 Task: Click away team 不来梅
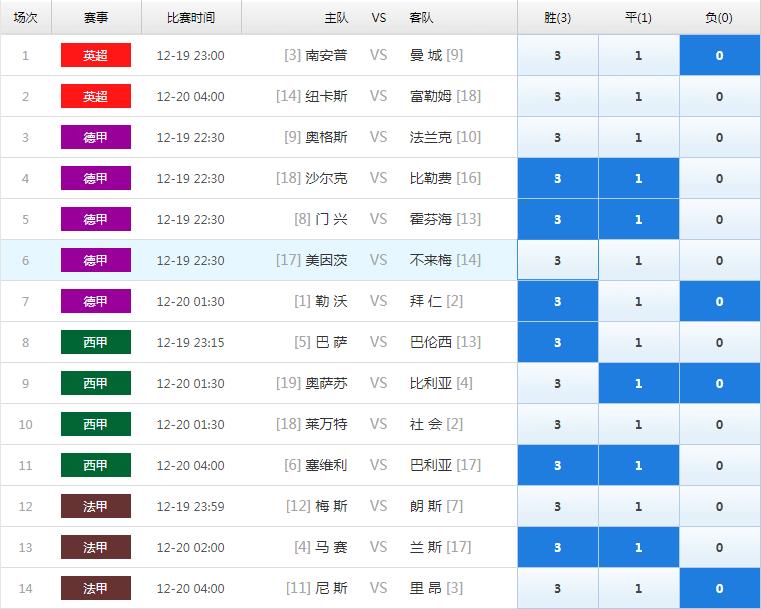(x=430, y=261)
